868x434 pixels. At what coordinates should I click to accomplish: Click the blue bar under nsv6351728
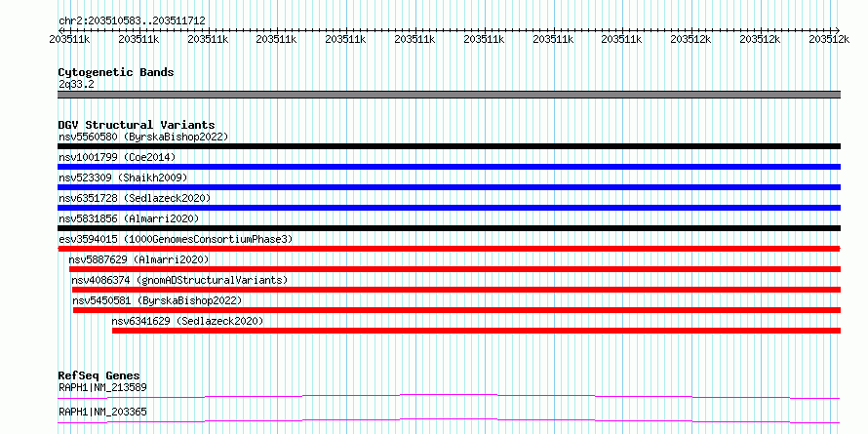(449, 208)
